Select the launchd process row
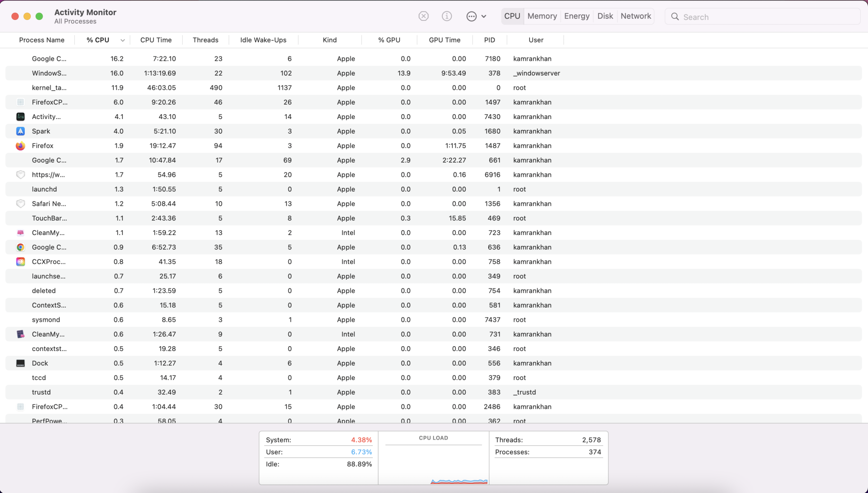This screenshot has width=868, height=493. coord(434,189)
